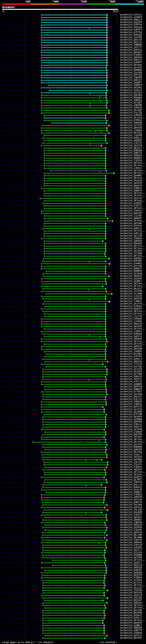Screen dimensions: 146x644
Task: Click the query end position 503
Action: click(115, 11)
